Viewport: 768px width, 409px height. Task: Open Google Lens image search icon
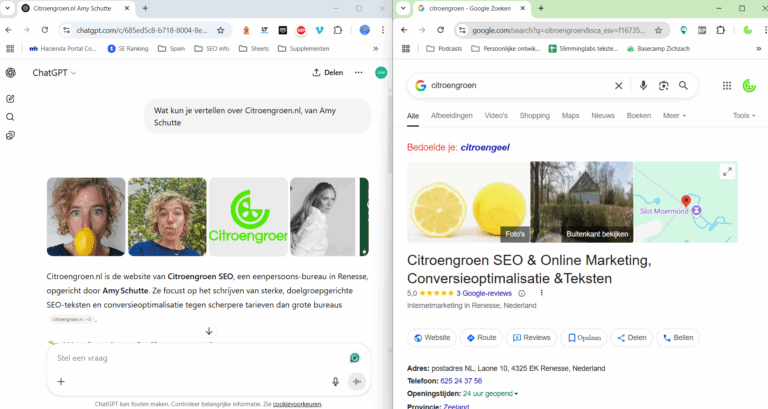pos(663,86)
